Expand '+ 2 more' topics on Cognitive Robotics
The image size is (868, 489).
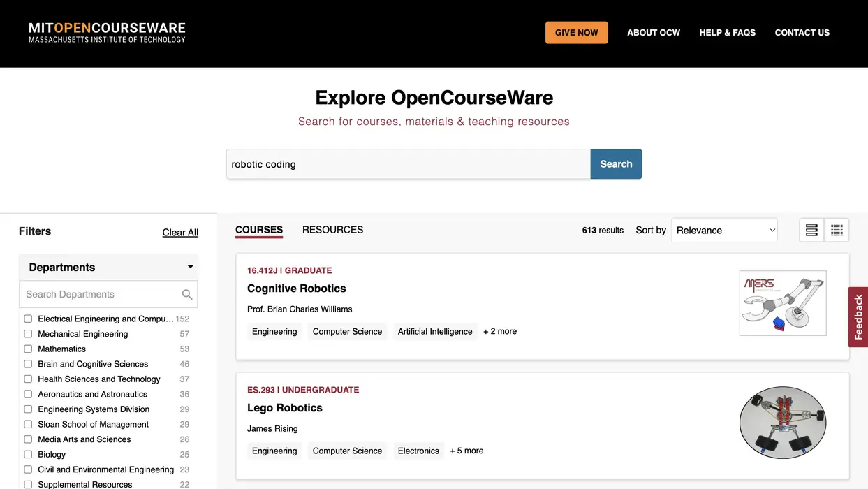[x=500, y=332]
